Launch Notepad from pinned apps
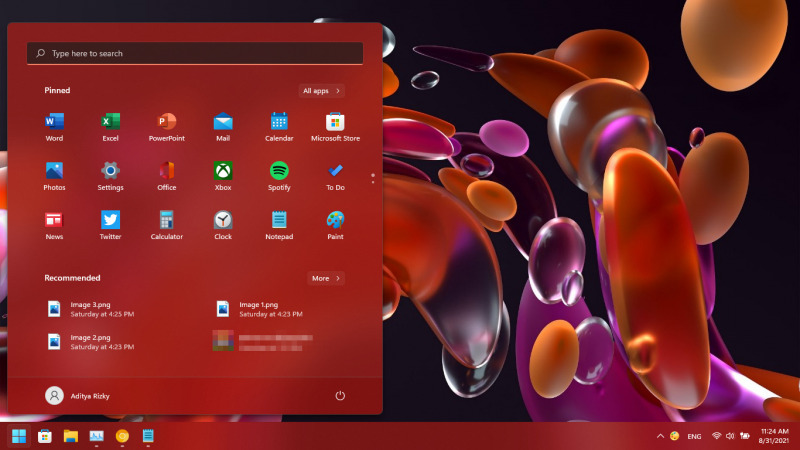Image resolution: width=800 pixels, height=450 pixels. [279, 225]
